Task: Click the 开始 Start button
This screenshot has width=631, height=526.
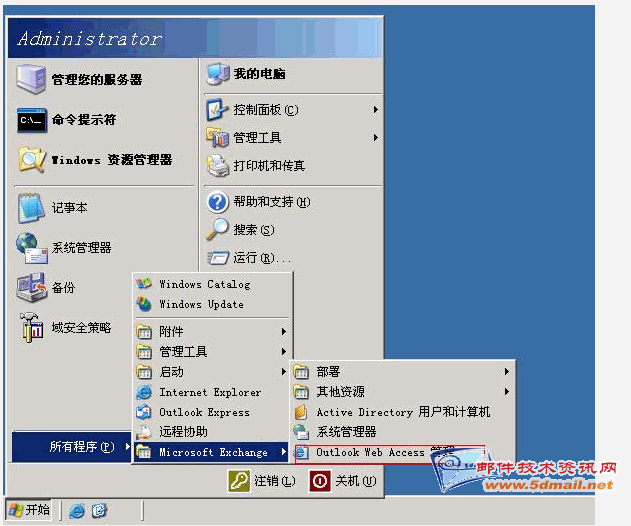Action: pyautogui.click(x=29, y=510)
